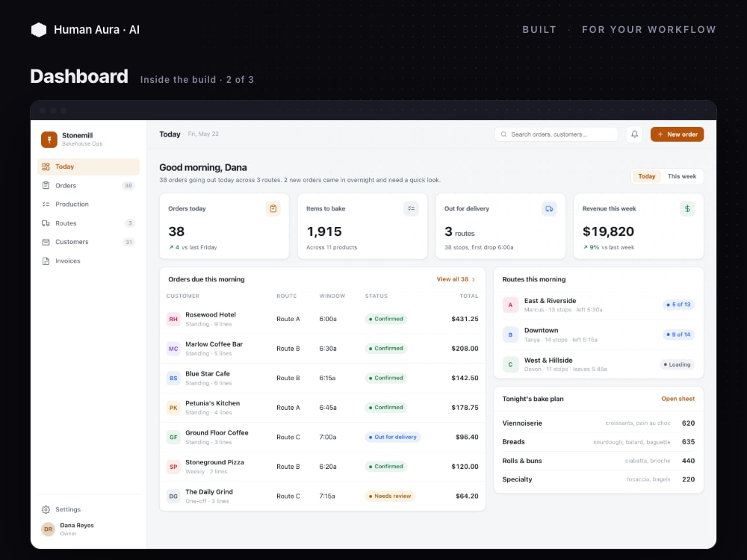Open Invoices in the sidebar

tap(88, 261)
